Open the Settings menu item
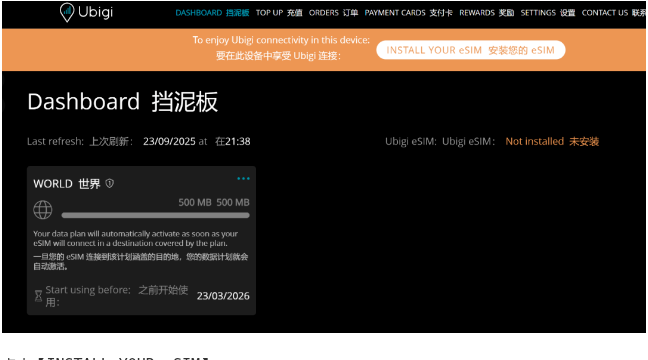 (548, 13)
